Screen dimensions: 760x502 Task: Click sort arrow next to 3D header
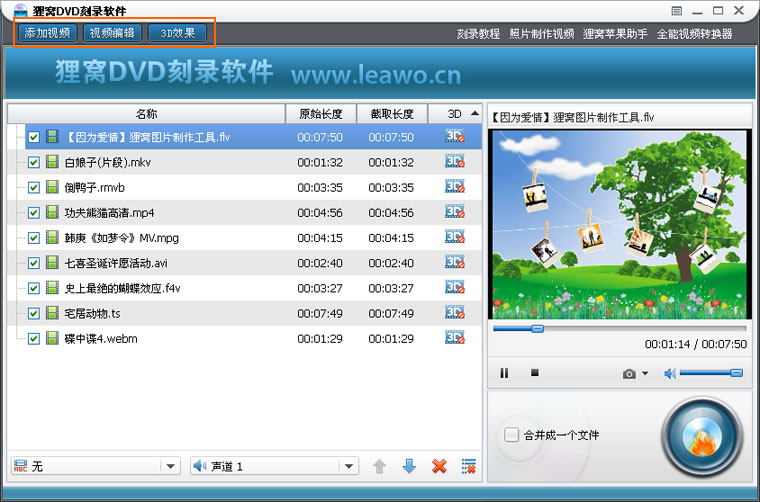pyautogui.click(x=475, y=113)
